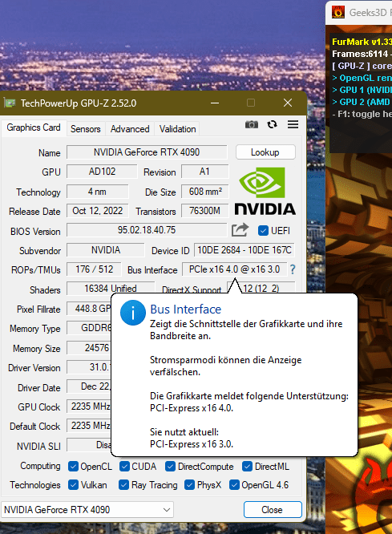Screen dimensions: 392x534
Task: Click FurMark 'OpenGL ren' overlay line
Action: tap(362, 78)
